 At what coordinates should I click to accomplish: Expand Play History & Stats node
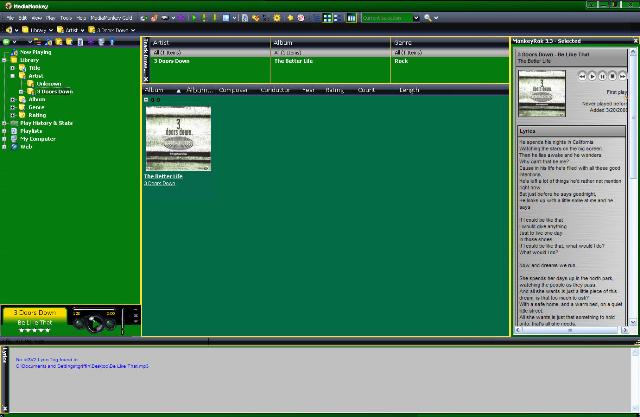[x=4, y=123]
